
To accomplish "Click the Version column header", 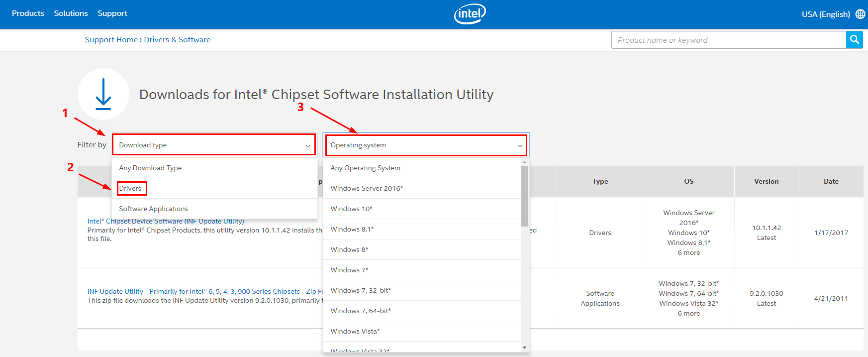I will [767, 182].
